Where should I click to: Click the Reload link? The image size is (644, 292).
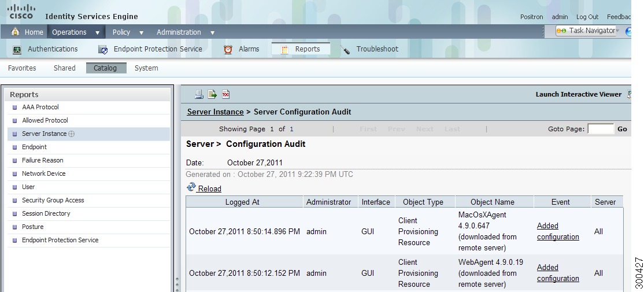209,189
